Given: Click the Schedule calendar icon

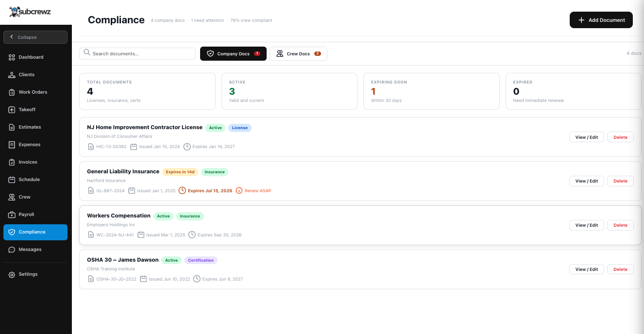Looking at the screenshot, I should coord(12,180).
